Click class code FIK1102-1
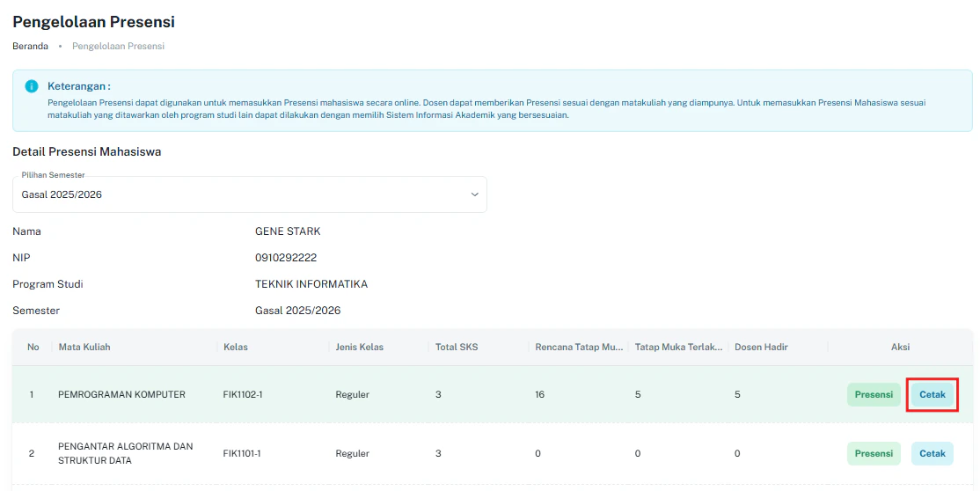The height and width of the screenshot is (491, 980). click(243, 395)
